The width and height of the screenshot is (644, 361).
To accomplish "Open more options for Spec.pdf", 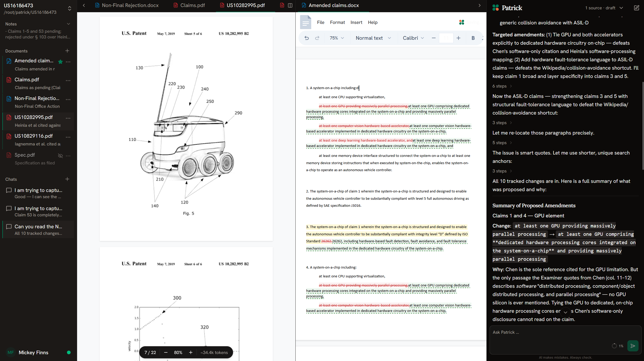I will tap(68, 156).
